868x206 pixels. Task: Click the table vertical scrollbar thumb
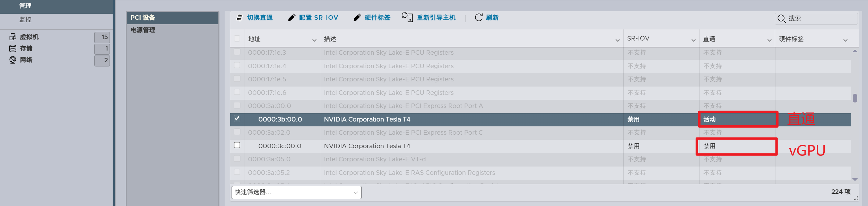(x=855, y=98)
